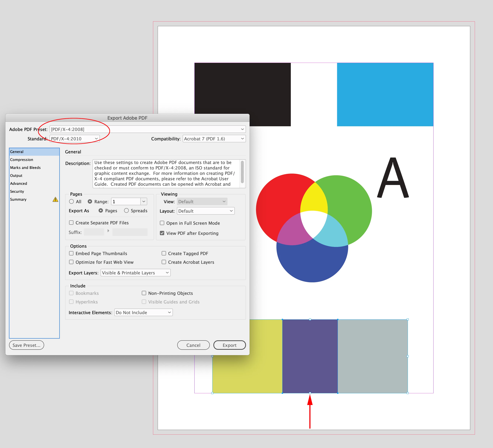Viewport: 493px width, 448px height.
Task: Click the warning icon beside Summary
Action: tap(56, 199)
